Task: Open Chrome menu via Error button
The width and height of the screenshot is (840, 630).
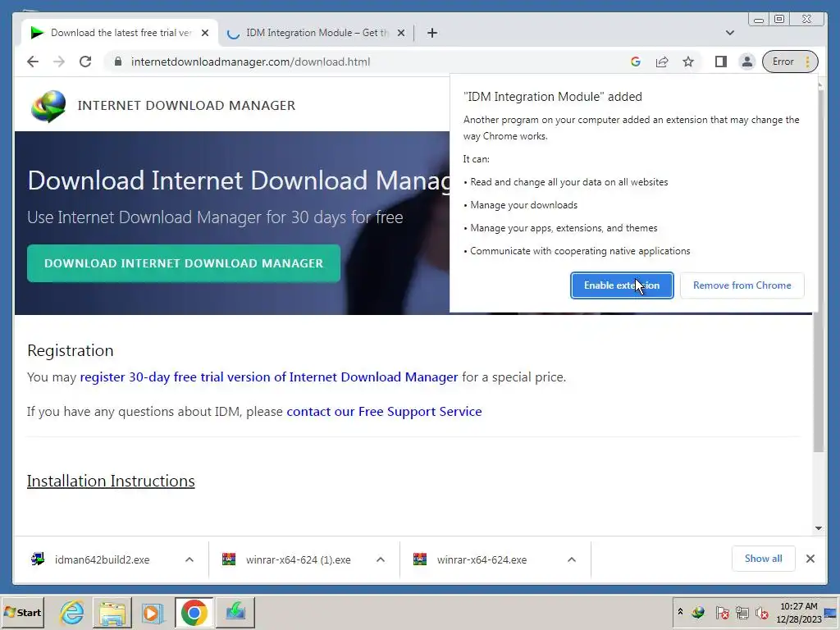Action: tap(790, 62)
